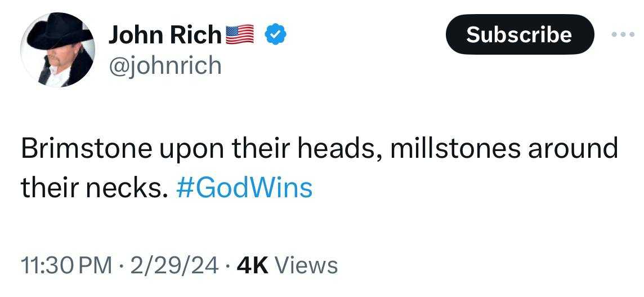Image resolution: width=644 pixels, height=297 pixels.
Task: Open the #GodWins hashtag link
Action: pos(244,188)
